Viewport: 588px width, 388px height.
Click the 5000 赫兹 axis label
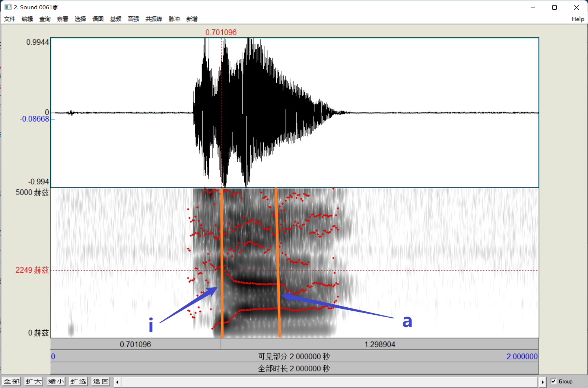click(x=32, y=192)
